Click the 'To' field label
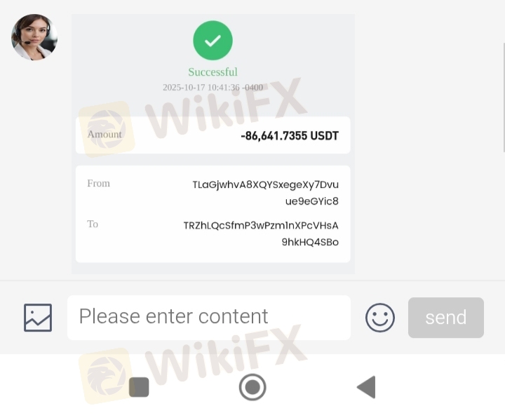The width and height of the screenshot is (505, 420). click(x=93, y=224)
